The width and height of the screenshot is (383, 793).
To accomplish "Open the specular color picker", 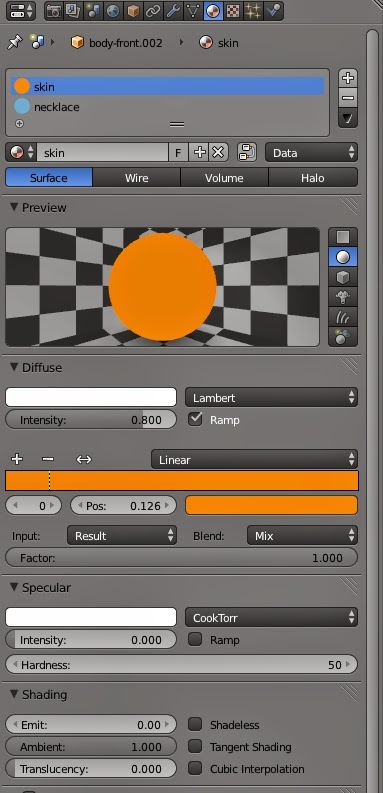I will (91, 617).
